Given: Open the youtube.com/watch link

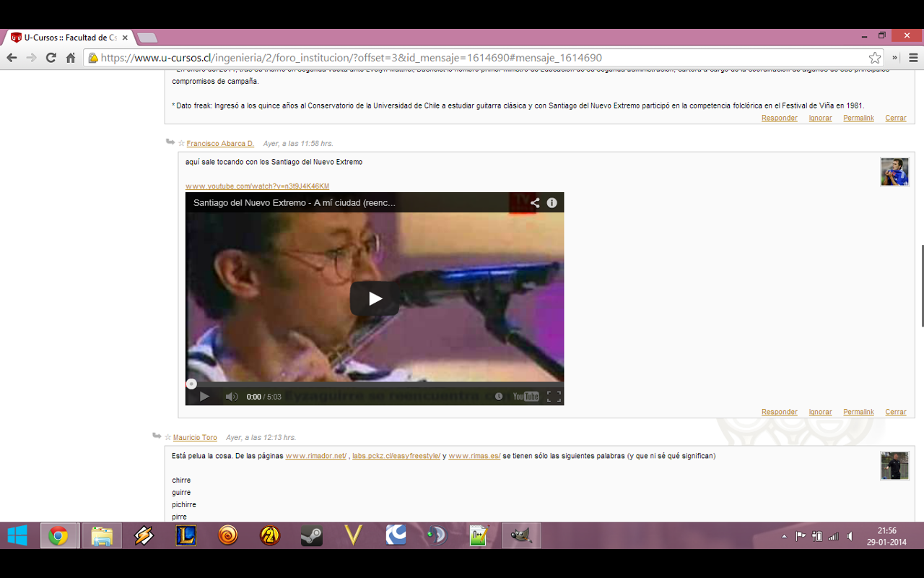Looking at the screenshot, I should tap(257, 186).
